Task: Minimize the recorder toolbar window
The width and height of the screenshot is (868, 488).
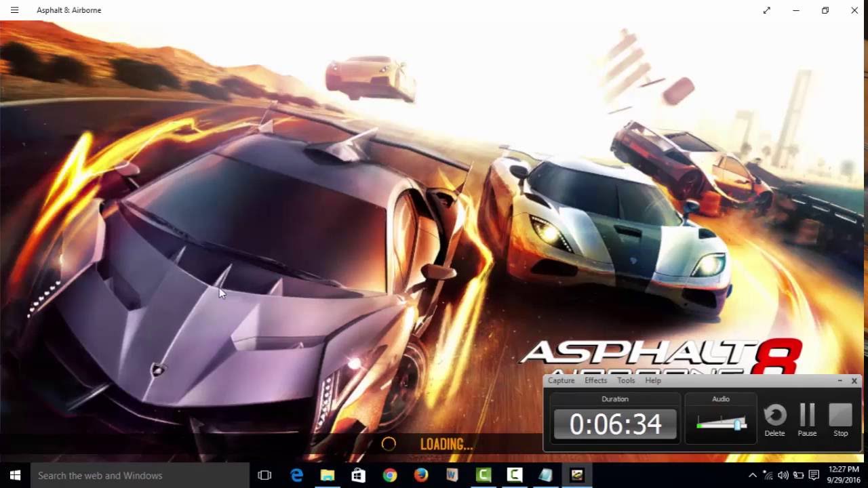Action: coord(840,381)
